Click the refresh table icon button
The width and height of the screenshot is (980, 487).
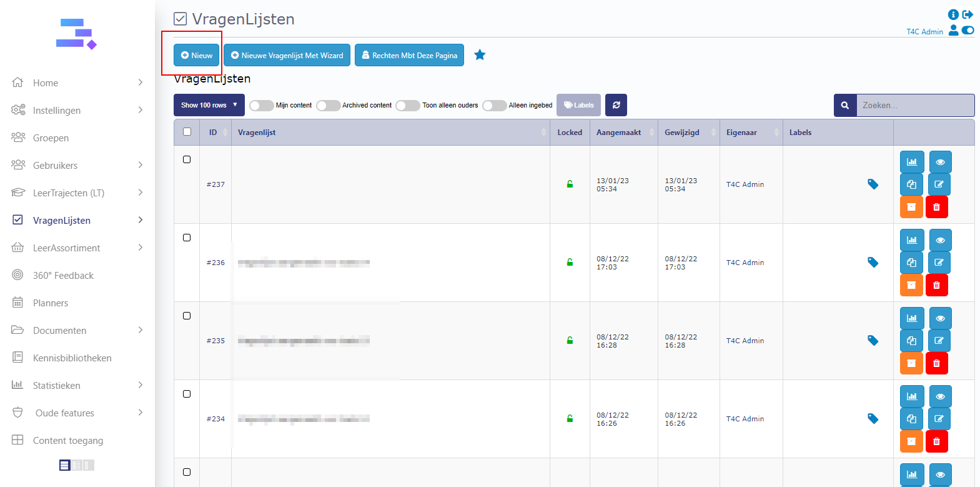616,105
